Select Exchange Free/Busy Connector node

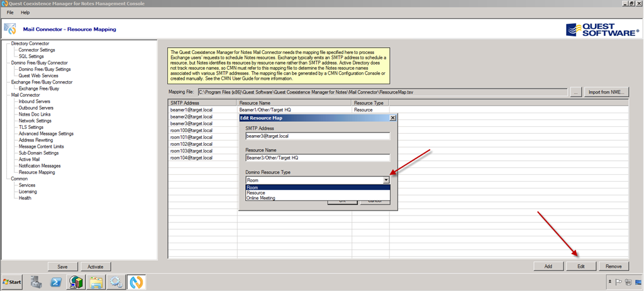pyautogui.click(x=42, y=82)
